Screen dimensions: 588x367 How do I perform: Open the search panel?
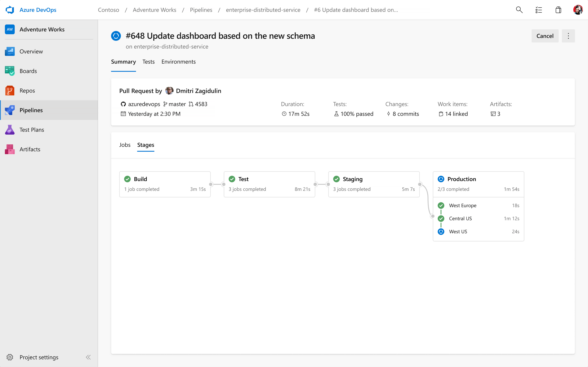519,10
